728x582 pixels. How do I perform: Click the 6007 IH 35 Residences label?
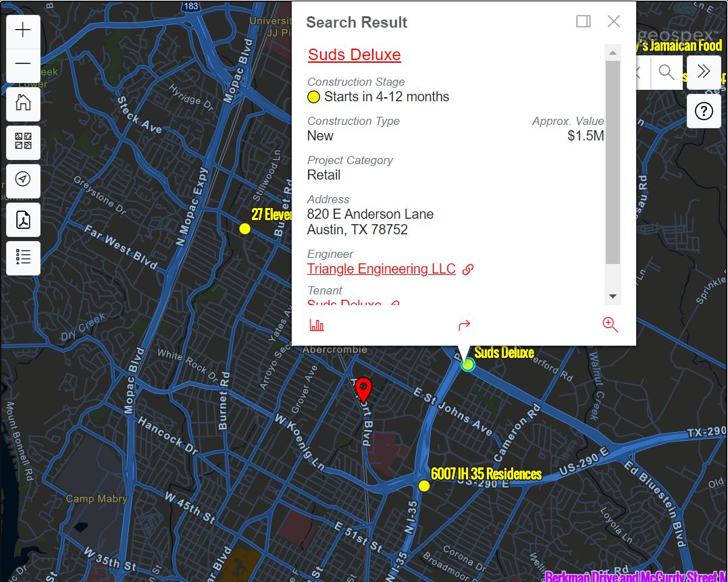point(486,474)
